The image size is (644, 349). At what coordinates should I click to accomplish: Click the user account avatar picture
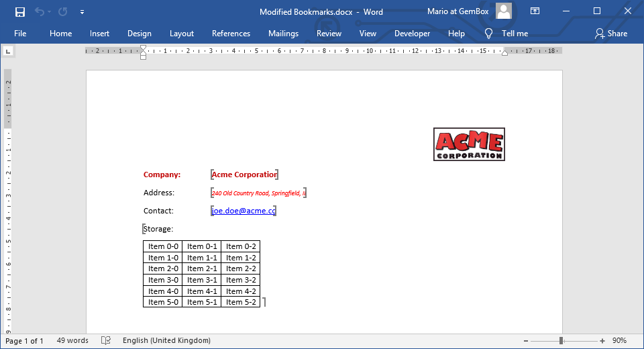pos(504,11)
